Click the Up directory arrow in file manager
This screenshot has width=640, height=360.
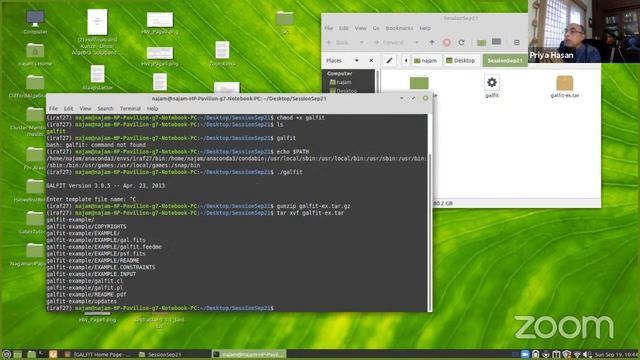point(432,42)
